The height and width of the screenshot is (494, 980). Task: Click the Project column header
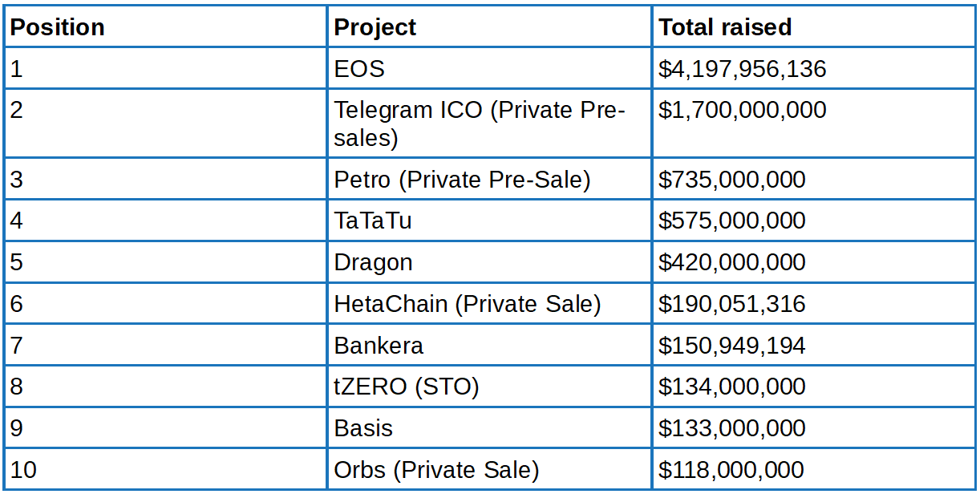[x=375, y=27]
